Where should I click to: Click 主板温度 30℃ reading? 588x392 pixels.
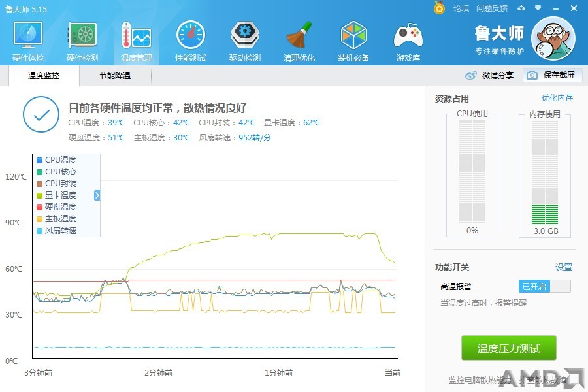(162, 138)
